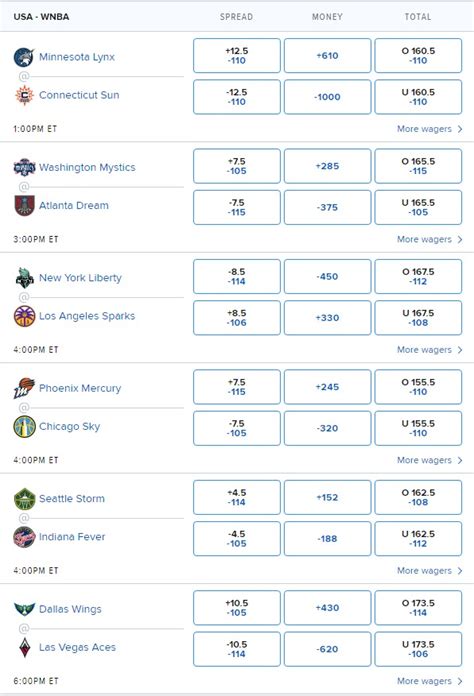Click the Atlanta Dream team logo
The image size is (474, 696).
coord(24,206)
